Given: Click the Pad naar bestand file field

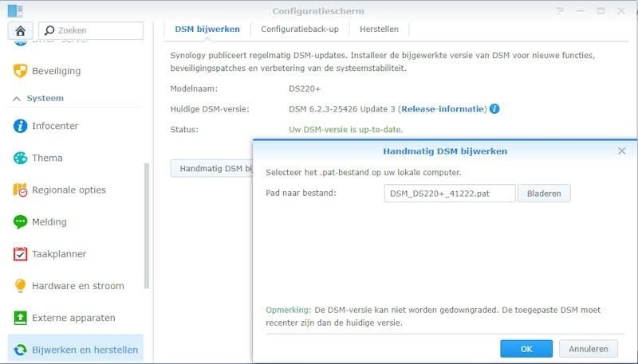Looking at the screenshot, I should [x=450, y=194].
